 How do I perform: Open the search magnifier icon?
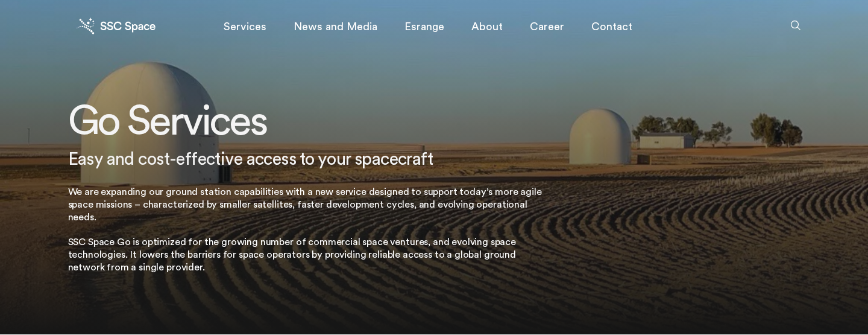pyautogui.click(x=796, y=25)
